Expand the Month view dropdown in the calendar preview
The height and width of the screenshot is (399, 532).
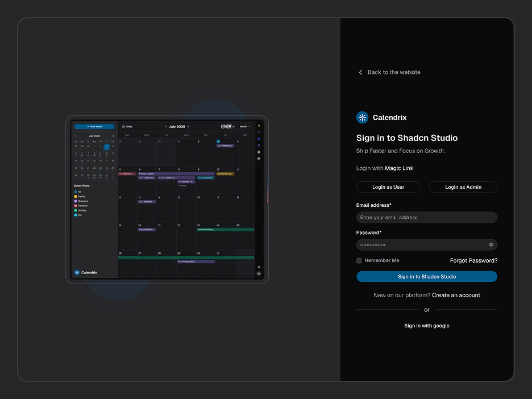coord(245,127)
